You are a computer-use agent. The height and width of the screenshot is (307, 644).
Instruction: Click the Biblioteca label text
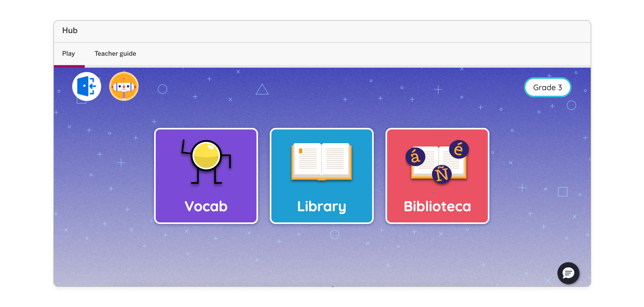(x=437, y=206)
